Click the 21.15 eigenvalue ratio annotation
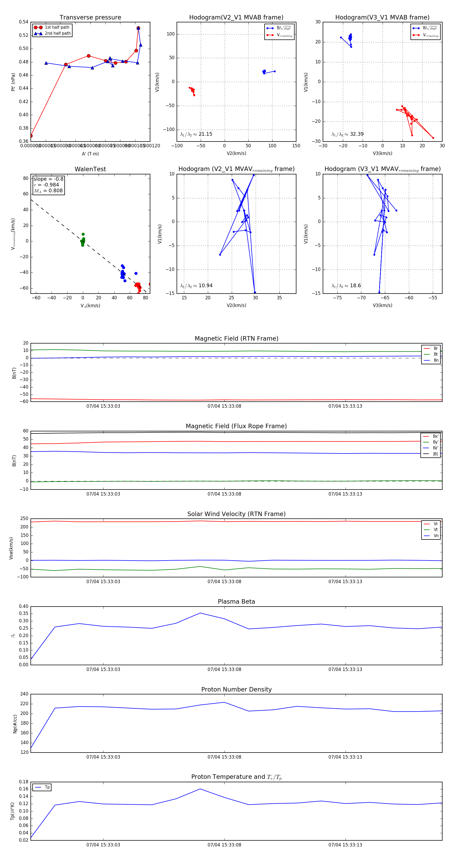473x868 pixels. 196,134
